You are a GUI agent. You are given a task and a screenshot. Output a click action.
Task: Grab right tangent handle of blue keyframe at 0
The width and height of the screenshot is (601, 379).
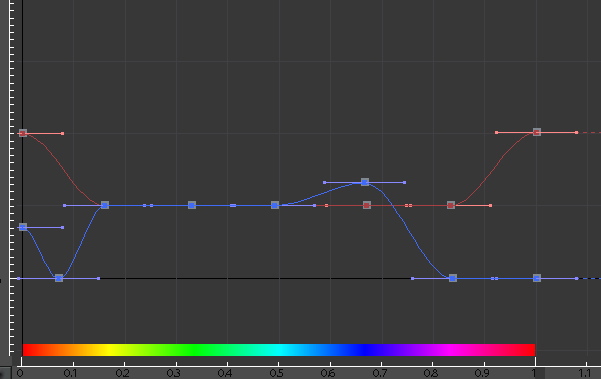click(62, 228)
